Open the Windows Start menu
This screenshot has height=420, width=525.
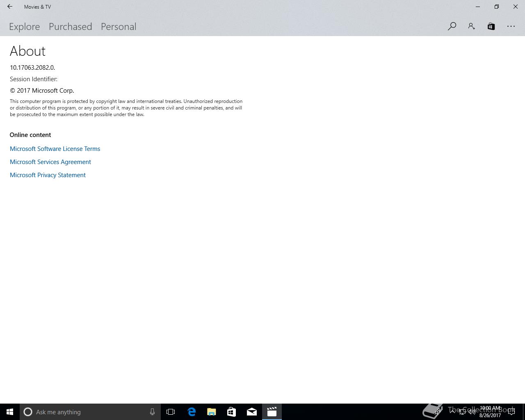(10, 412)
